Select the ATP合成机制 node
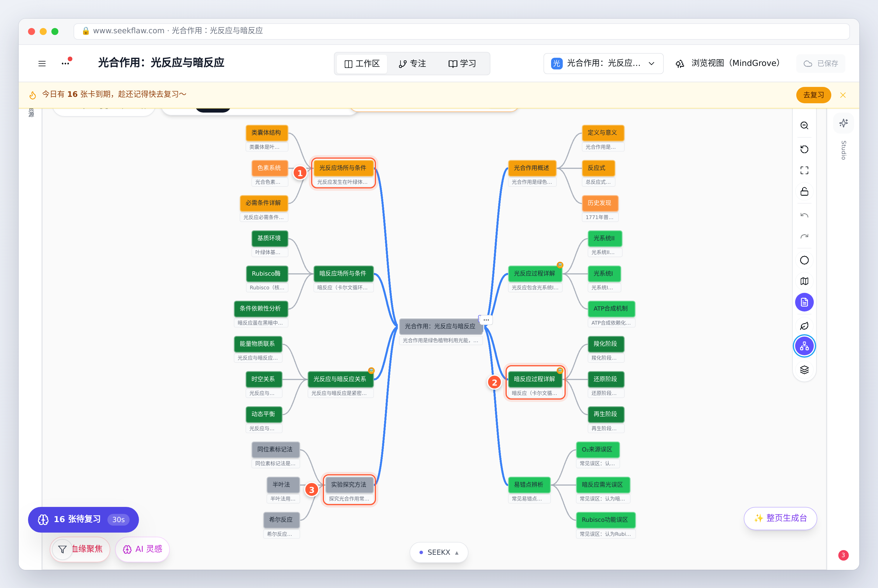Image resolution: width=878 pixels, height=588 pixels. pos(611,309)
